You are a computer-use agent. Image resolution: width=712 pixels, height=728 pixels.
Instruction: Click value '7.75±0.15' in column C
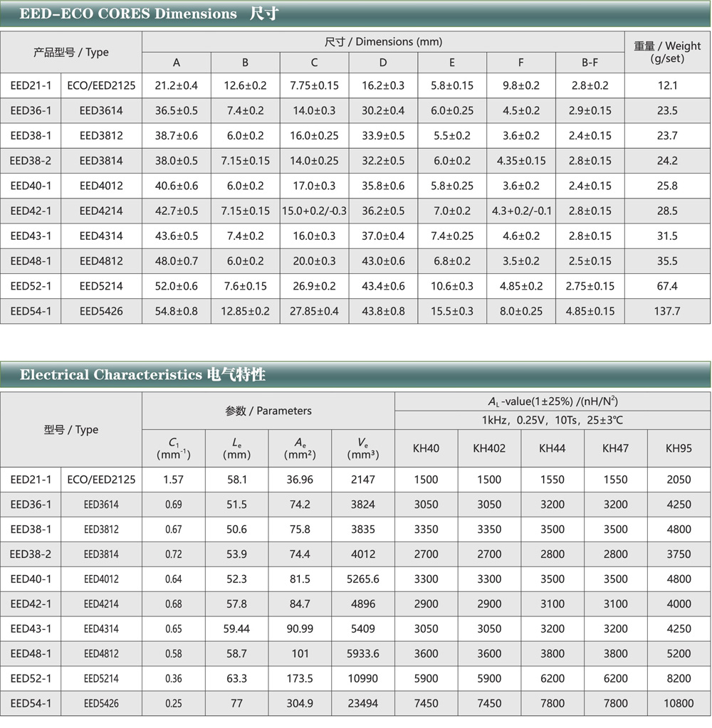click(x=315, y=85)
